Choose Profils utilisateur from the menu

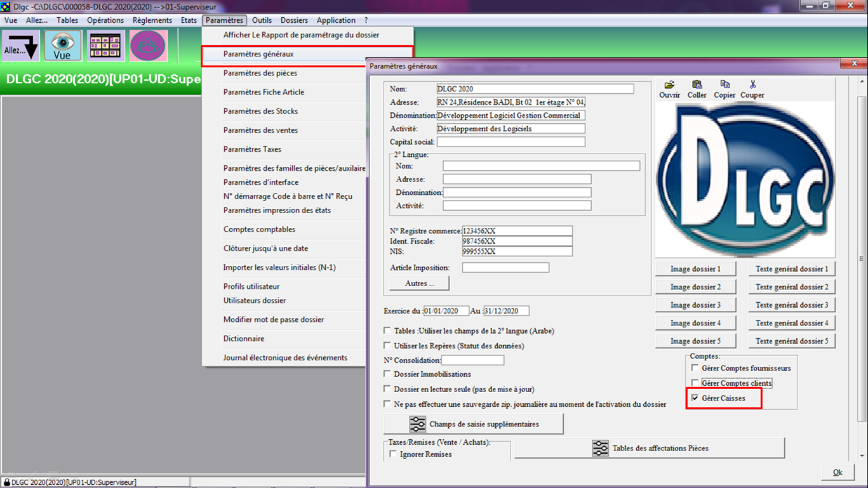251,286
